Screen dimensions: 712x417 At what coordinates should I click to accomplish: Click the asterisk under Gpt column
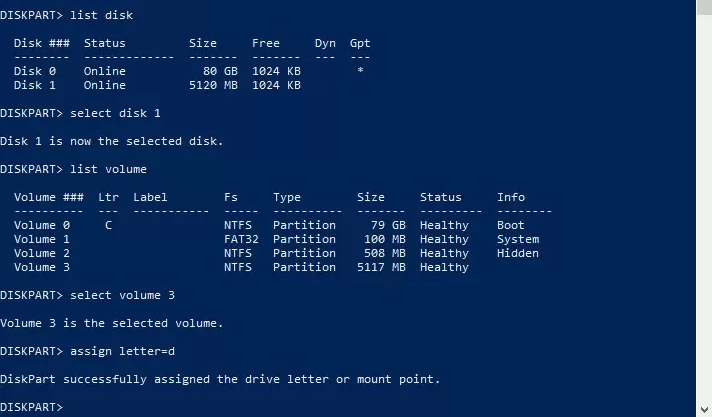(360, 72)
